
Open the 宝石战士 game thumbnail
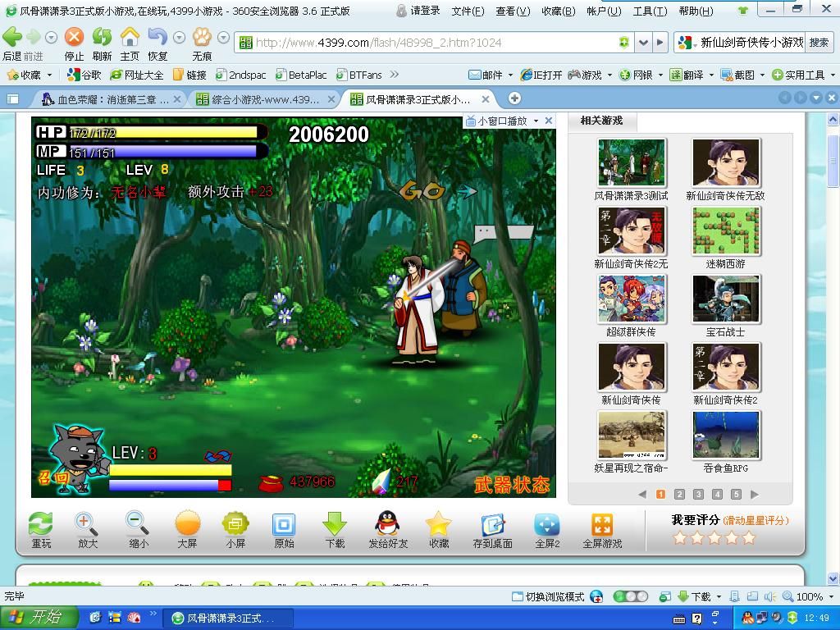(725, 299)
